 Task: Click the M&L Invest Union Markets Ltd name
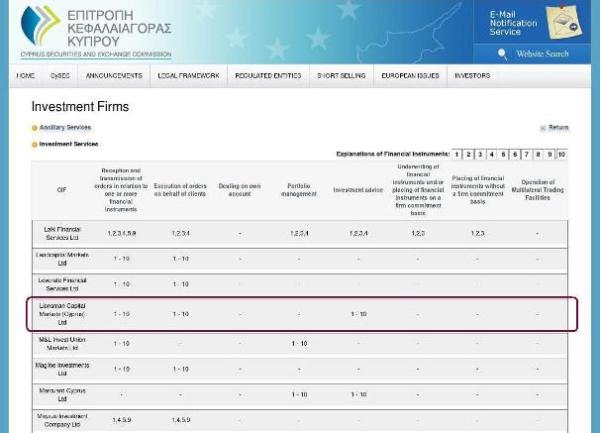coord(62,344)
